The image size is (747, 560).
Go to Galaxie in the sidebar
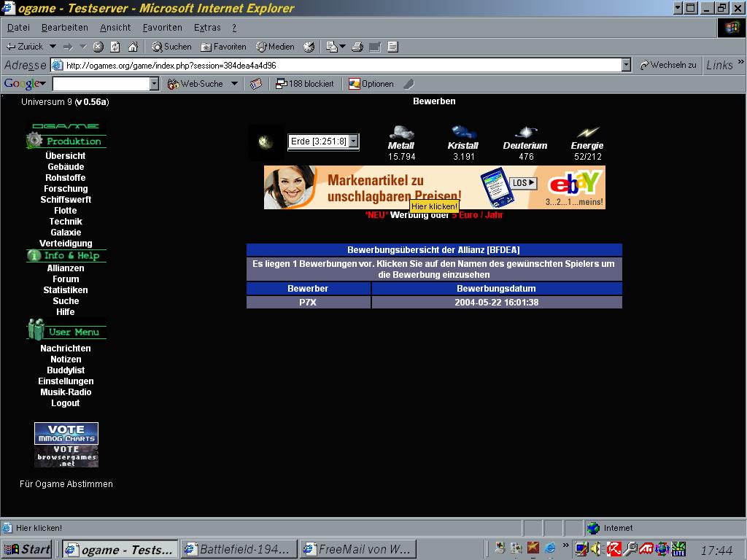(66, 233)
